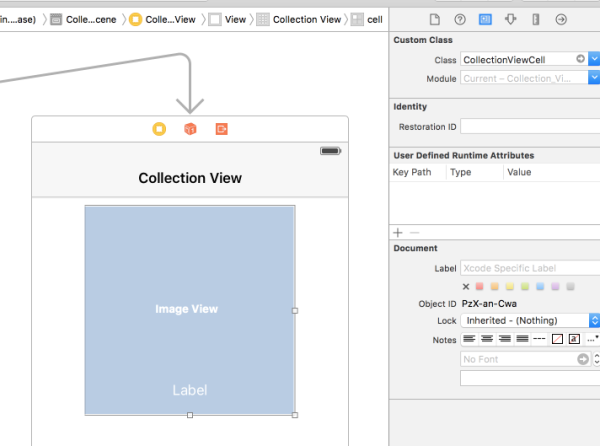600x446 pixels.
Task: Select the yellow View Controller dock icon
Action: coord(159,129)
